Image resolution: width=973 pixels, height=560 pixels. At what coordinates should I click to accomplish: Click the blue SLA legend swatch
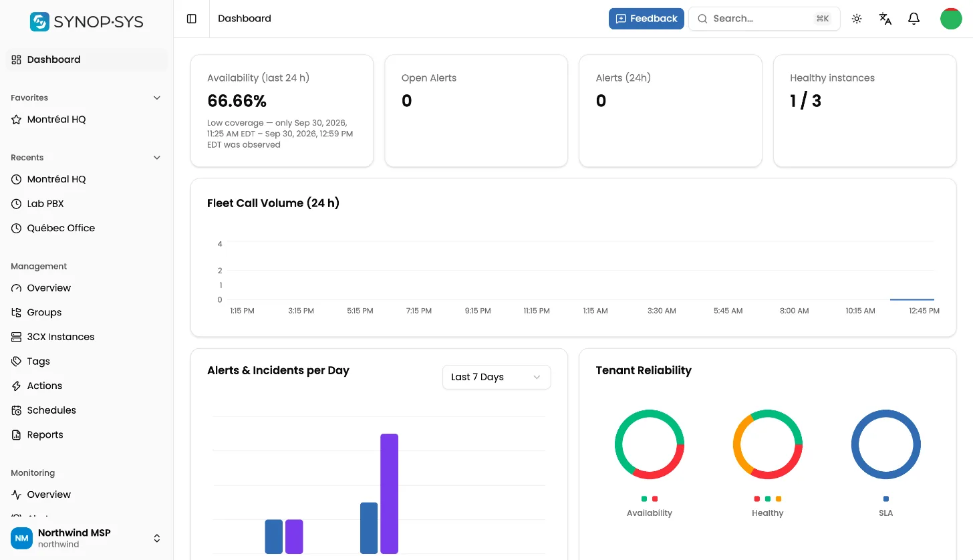click(x=886, y=499)
